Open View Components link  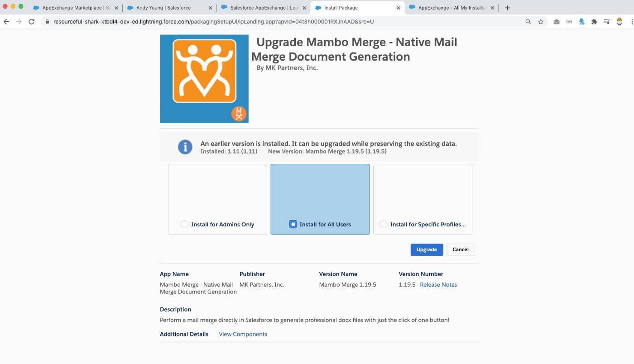pyautogui.click(x=243, y=335)
